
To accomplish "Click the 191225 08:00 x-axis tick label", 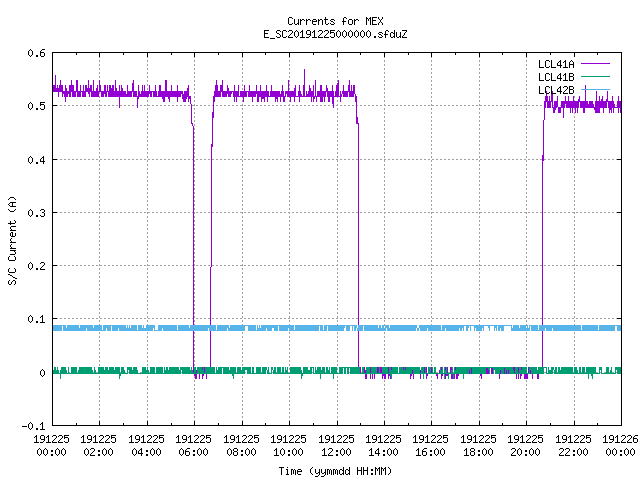I will point(241,446).
